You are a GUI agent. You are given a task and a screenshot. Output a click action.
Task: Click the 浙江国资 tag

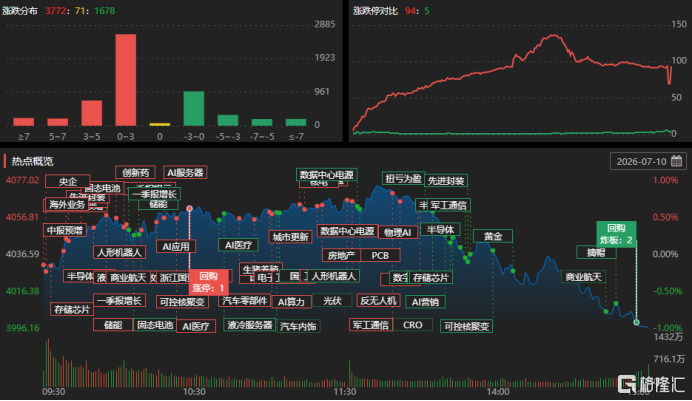pyautogui.click(x=174, y=277)
